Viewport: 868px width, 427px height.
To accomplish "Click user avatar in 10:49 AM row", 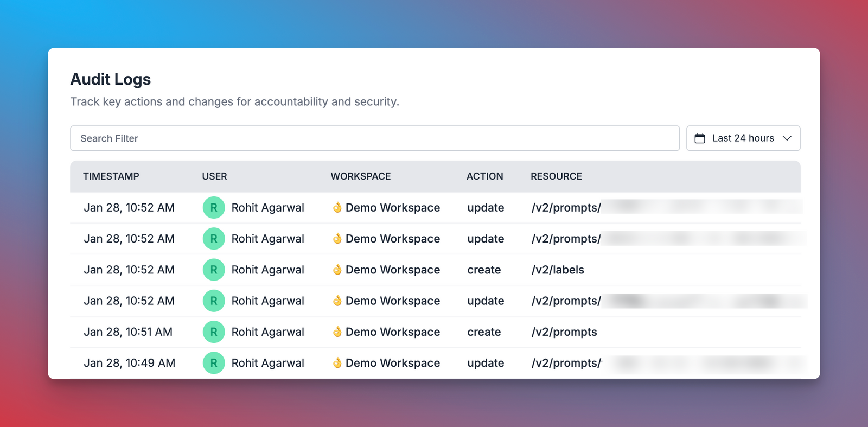I will (x=214, y=363).
